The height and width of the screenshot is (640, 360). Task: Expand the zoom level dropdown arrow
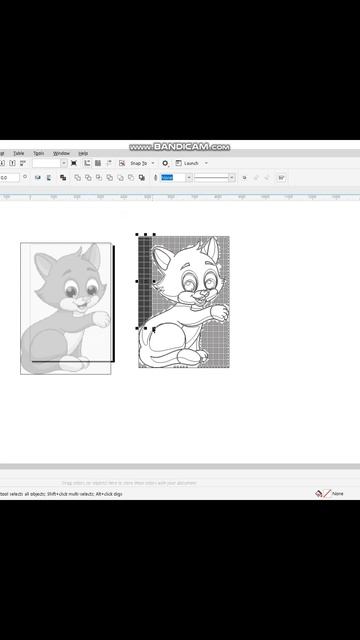64,163
